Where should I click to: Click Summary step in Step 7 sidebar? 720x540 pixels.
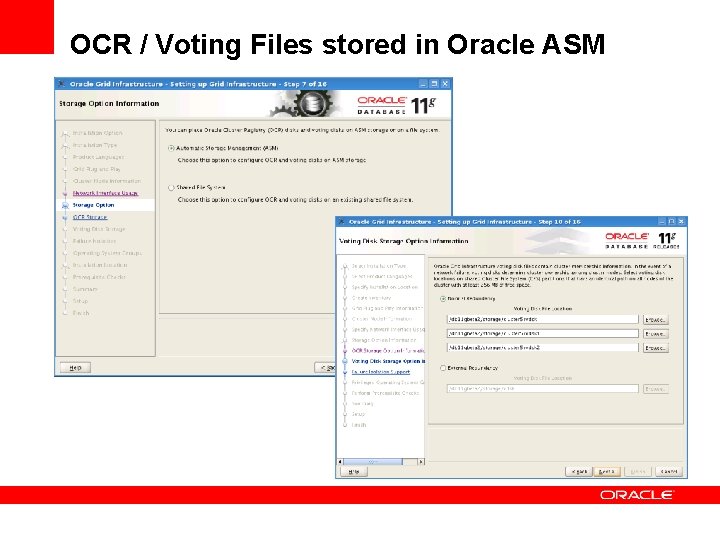coord(85,289)
